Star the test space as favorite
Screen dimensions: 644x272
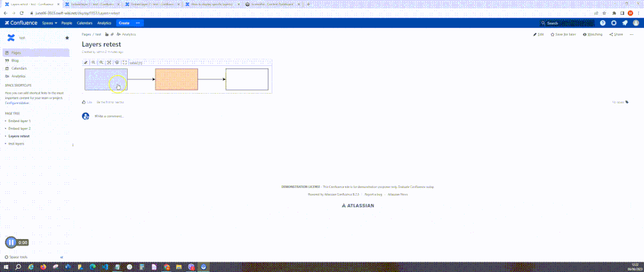tap(67, 38)
